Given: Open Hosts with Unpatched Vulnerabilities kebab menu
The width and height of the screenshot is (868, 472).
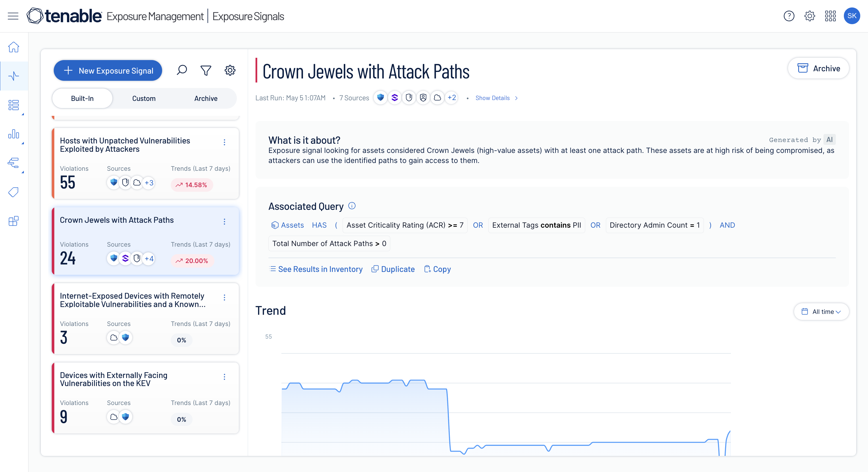Looking at the screenshot, I should point(224,142).
